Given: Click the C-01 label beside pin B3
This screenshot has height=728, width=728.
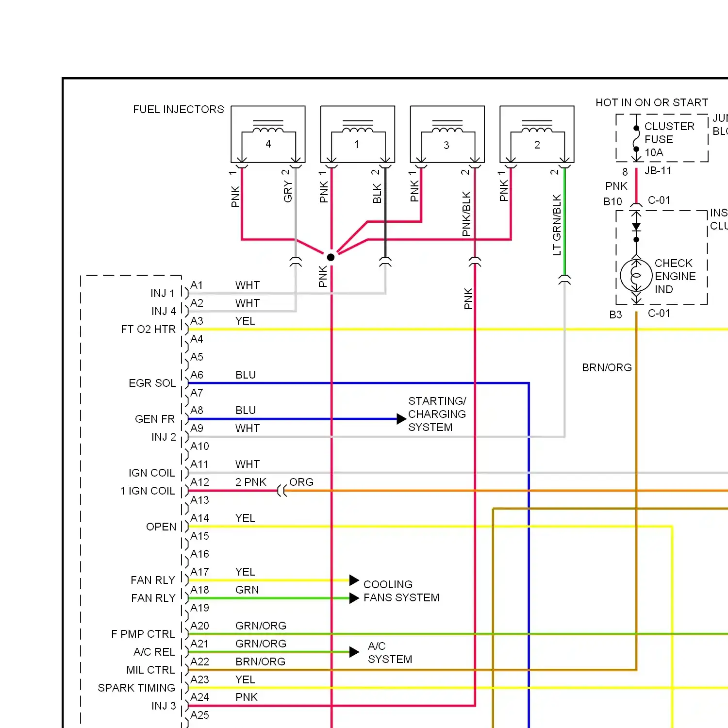Looking at the screenshot, I should coord(659,314).
